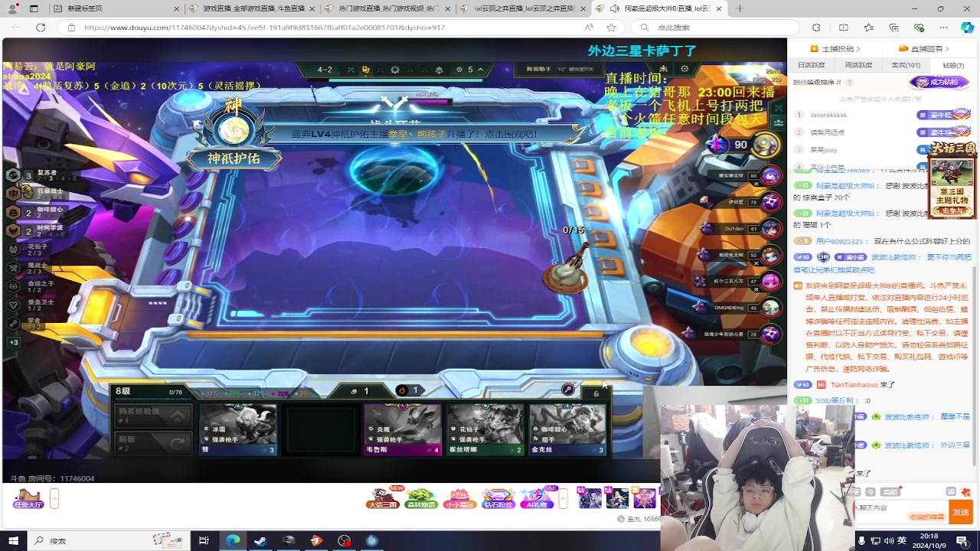980x551 pixels.
Task: Open 任务大厅 icon below video
Action: pyautogui.click(x=28, y=499)
